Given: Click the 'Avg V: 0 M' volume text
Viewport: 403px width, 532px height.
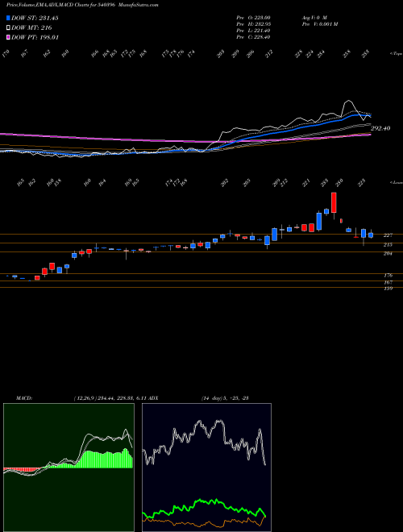Looking at the screenshot, I should 314,18.
